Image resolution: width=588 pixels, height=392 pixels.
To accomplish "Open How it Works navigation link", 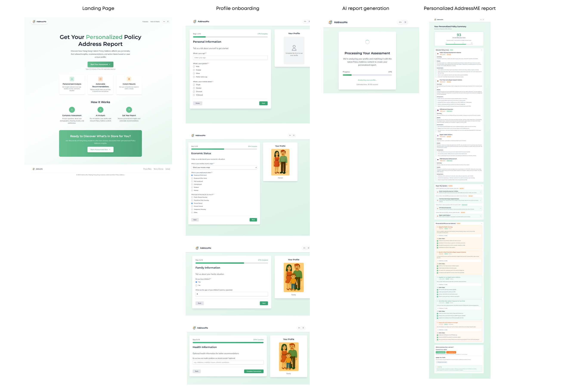I will click(155, 22).
